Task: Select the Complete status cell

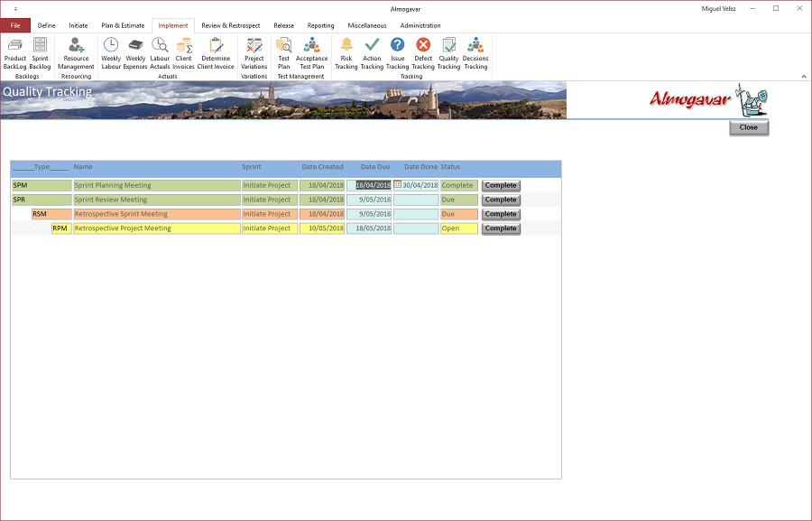Action: [459, 185]
